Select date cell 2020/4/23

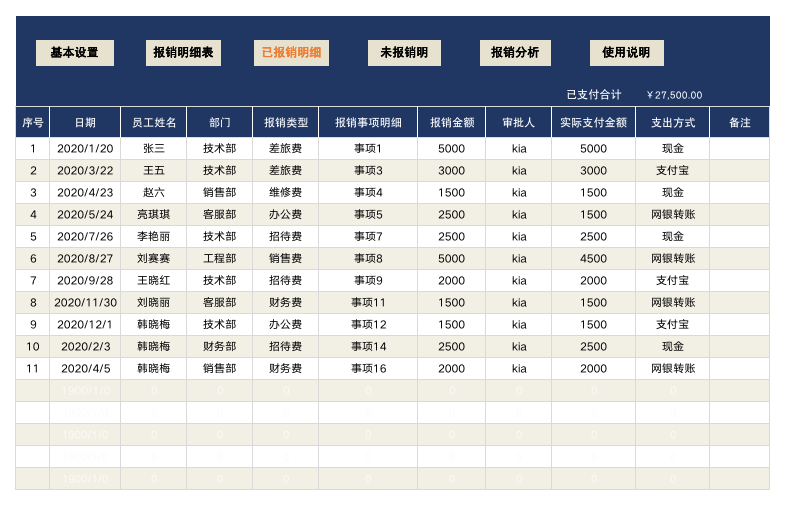[85, 193]
